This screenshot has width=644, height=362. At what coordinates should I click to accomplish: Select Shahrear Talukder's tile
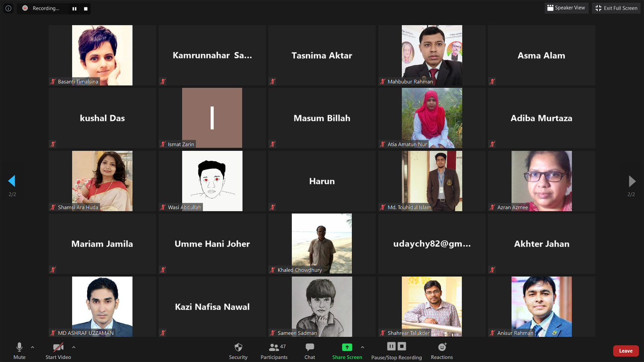(x=432, y=306)
